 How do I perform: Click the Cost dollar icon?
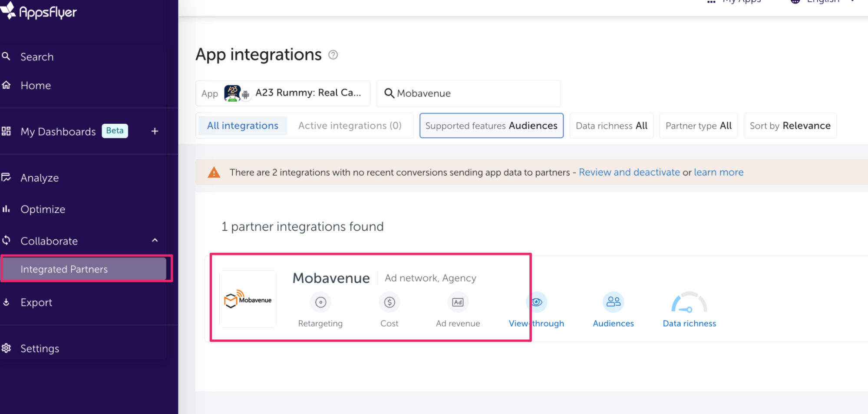coord(389,302)
